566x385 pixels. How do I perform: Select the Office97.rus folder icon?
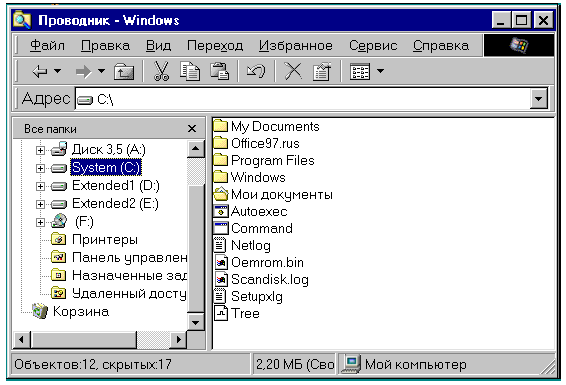[x=221, y=143]
